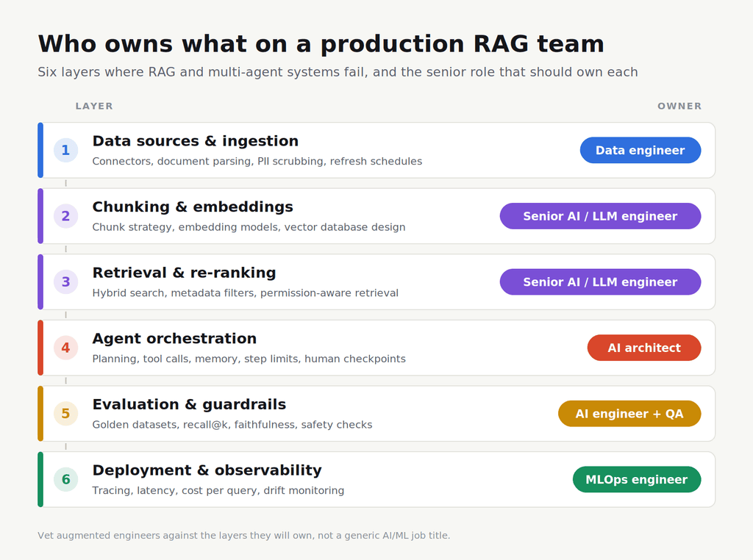
Task: Click the 'Connectors, document parsing, PII scrubbing' description
Action: point(257,161)
